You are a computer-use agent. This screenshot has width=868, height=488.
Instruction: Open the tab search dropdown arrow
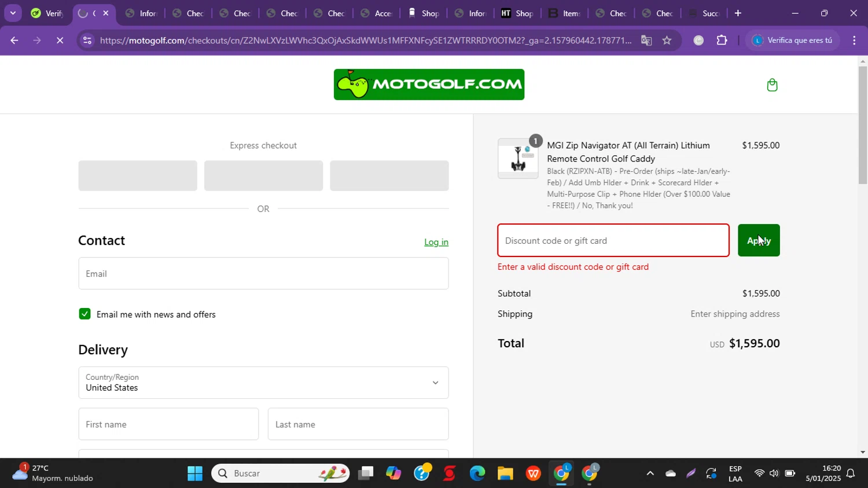pos(13,13)
